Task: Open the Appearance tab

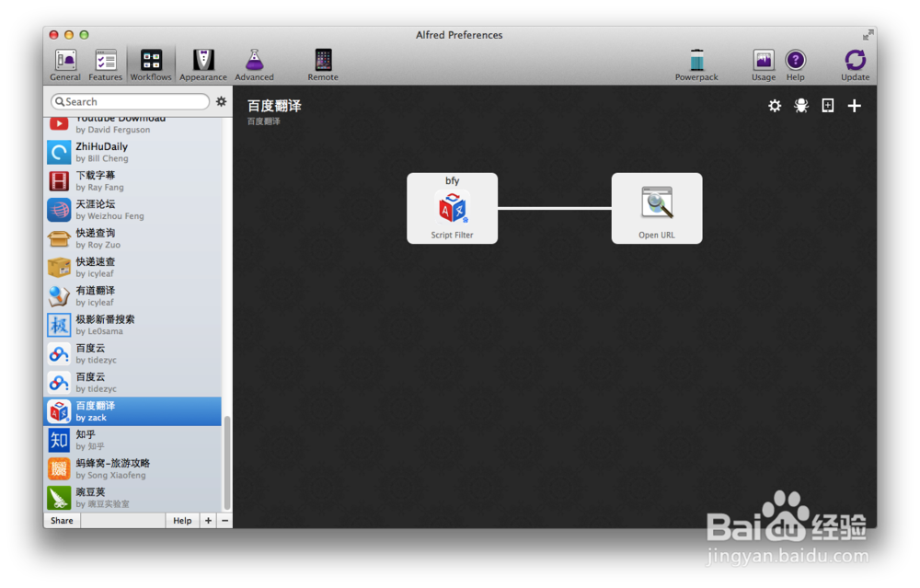Action: pos(203,64)
